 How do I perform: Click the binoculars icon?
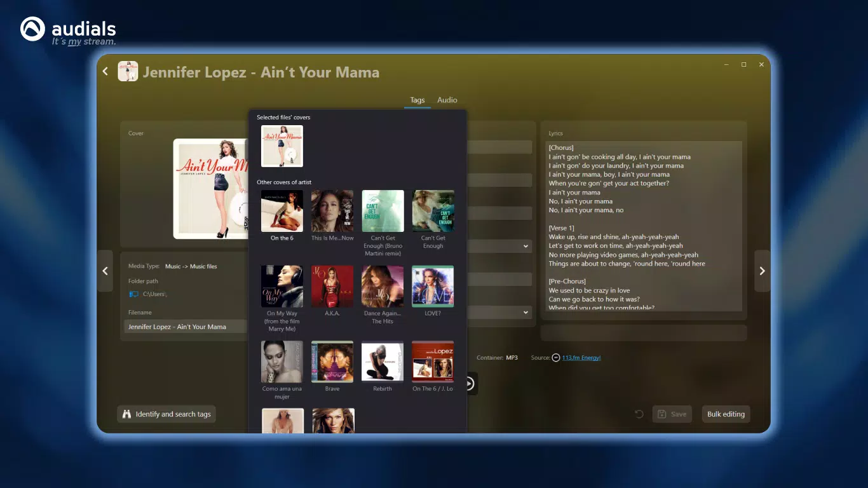coord(126,414)
